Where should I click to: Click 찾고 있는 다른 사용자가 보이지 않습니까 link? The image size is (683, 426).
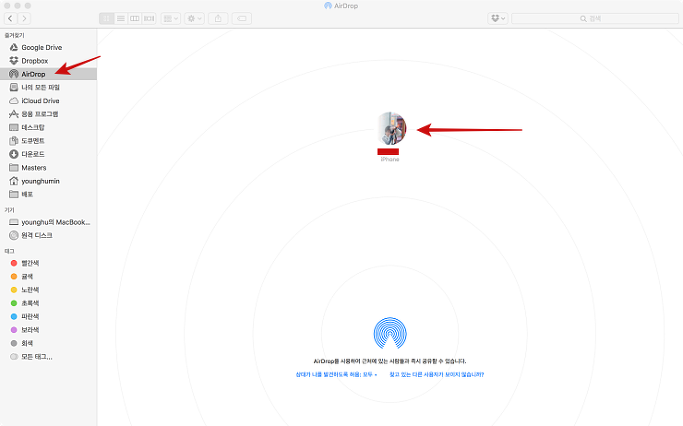tap(436, 374)
